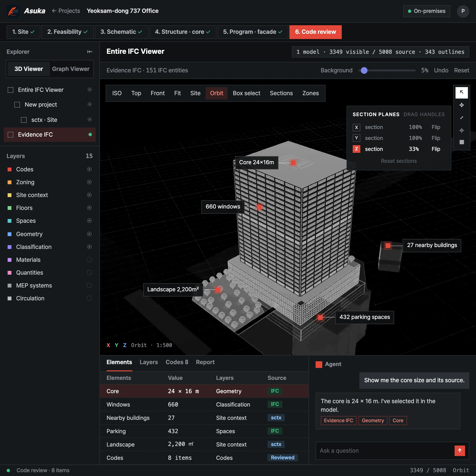The width and height of the screenshot is (476, 476).
Task: Select the Nearby buildings row
Action: (x=204, y=418)
